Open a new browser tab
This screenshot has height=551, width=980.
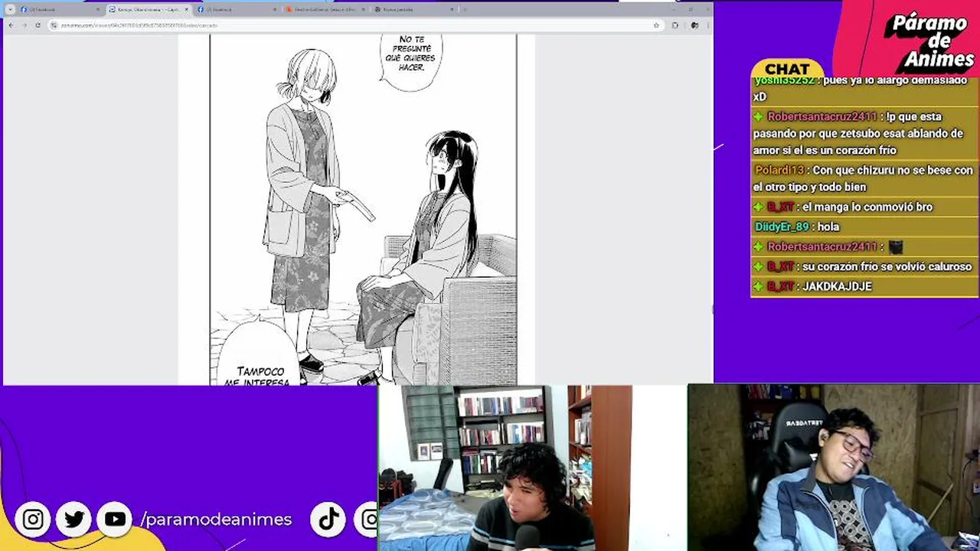point(464,9)
